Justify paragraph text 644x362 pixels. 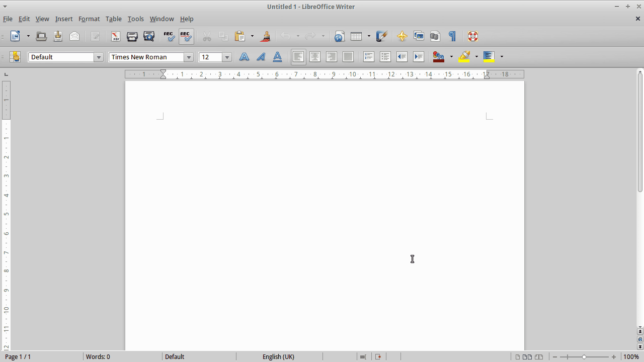click(x=348, y=57)
